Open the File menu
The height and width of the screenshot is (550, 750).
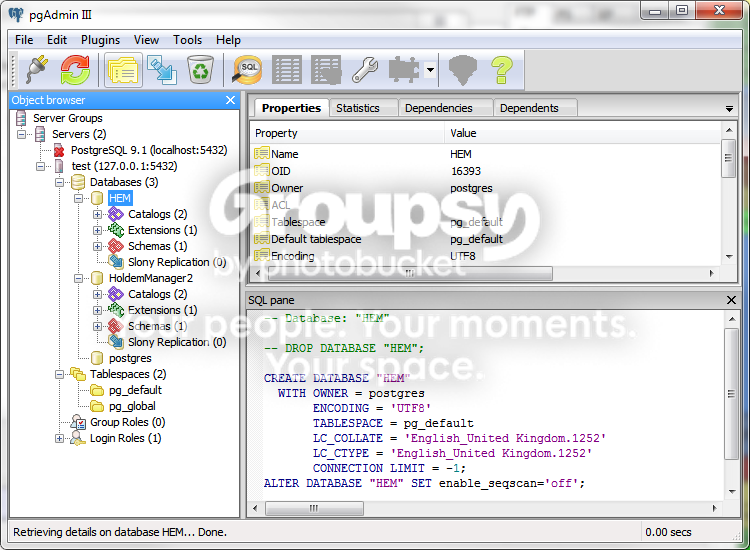(x=24, y=40)
